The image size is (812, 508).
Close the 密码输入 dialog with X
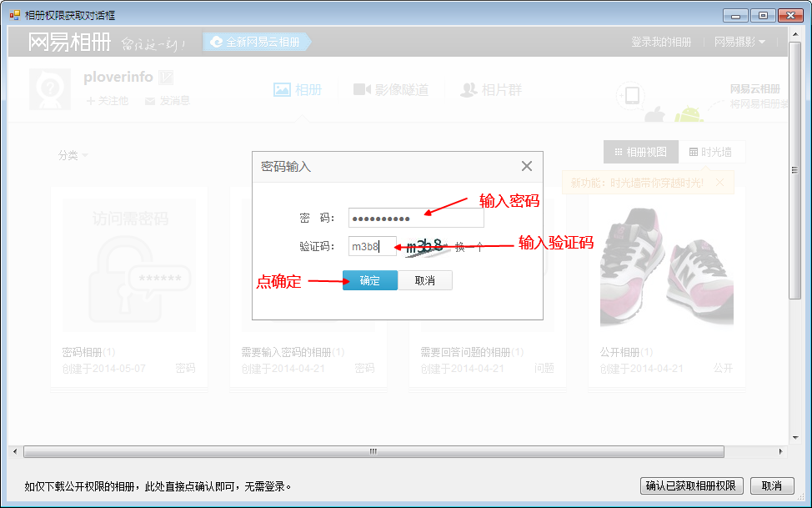pos(527,166)
